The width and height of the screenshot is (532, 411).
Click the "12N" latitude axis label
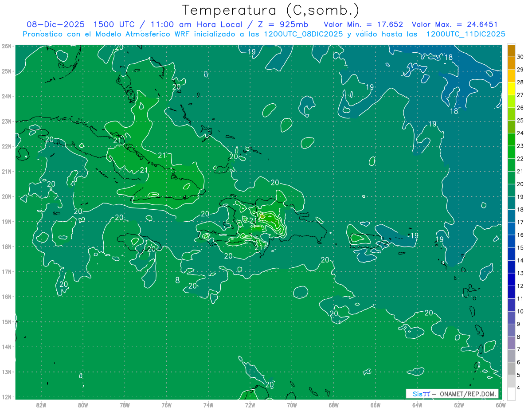(6, 397)
